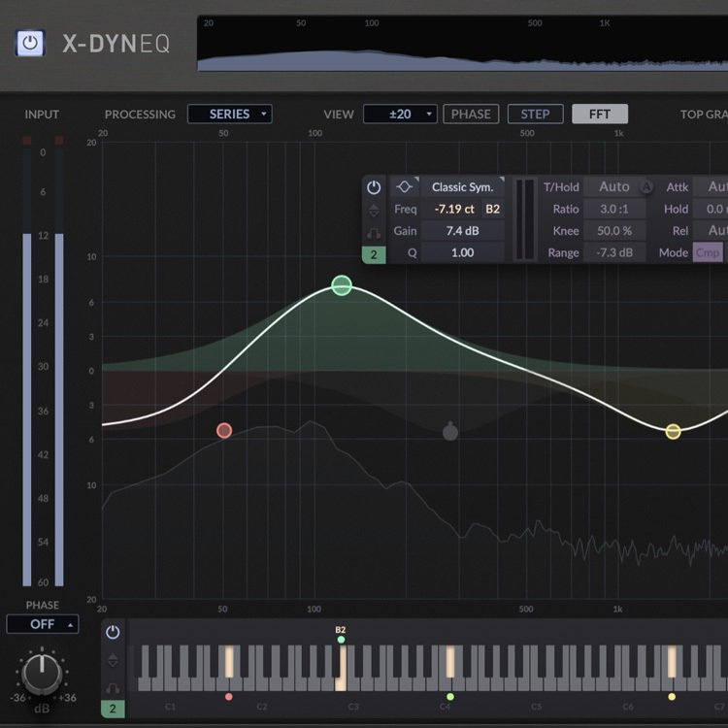Viewport: 728px width, 728px height.
Task: Toggle the STEP view button
Action: click(x=535, y=114)
